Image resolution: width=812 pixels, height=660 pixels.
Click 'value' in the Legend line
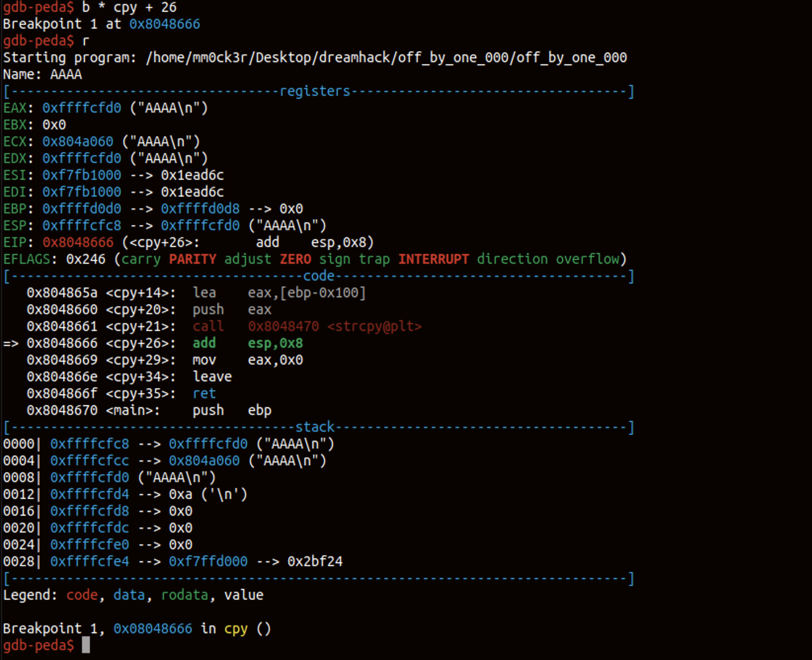[244, 595]
